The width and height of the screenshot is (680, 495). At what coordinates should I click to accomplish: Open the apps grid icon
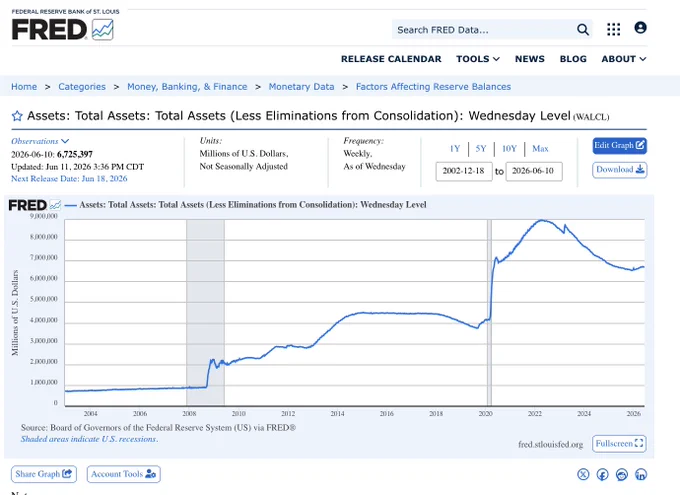click(613, 30)
